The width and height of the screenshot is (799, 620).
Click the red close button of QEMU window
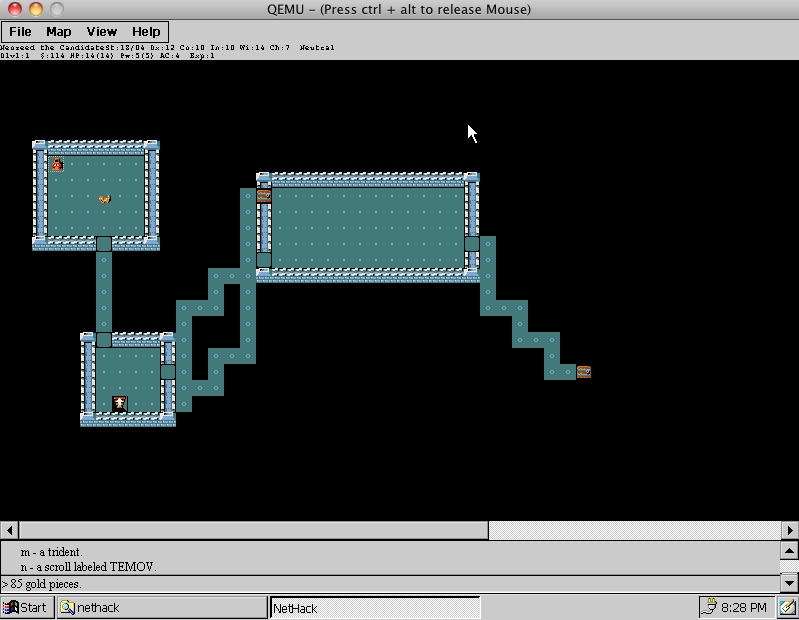click(15, 9)
